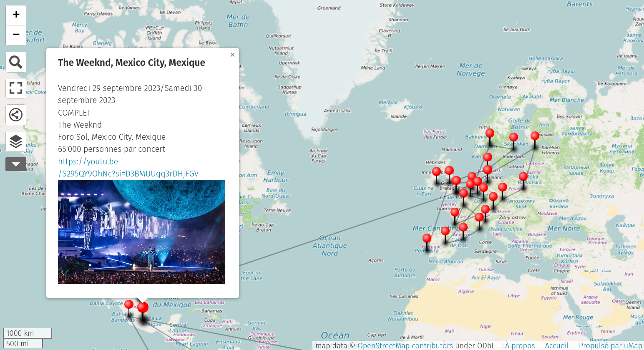Click the 'Mer de Baffin' map label
This screenshot has width=644, height=350.
coord(238,21)
